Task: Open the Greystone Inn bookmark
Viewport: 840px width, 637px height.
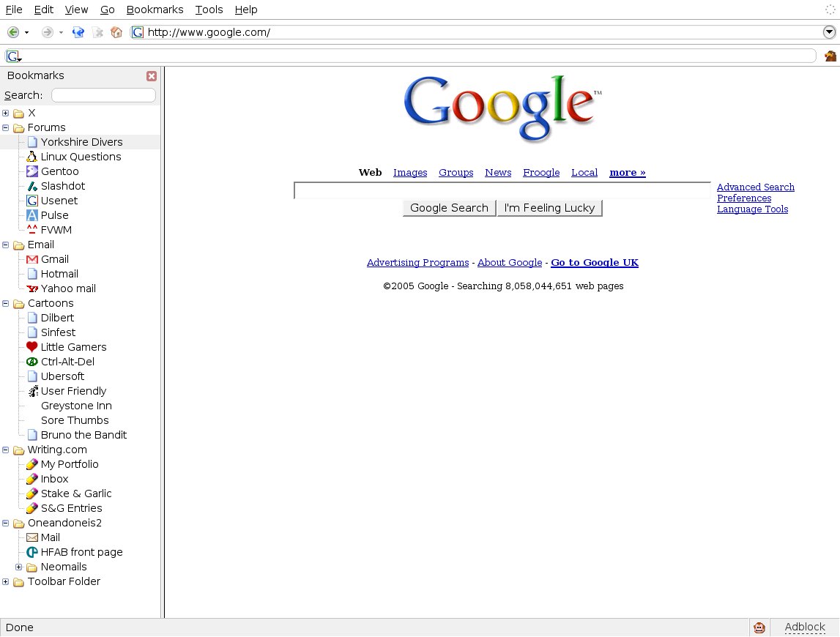Action: click(76, 406)
